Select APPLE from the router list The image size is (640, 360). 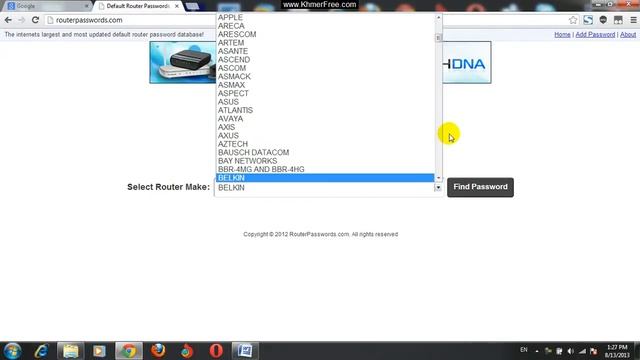(325, 18)
